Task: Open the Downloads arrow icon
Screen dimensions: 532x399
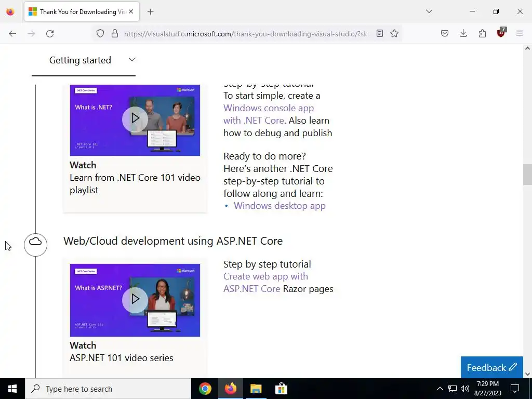Action: (x=463, y=34)
